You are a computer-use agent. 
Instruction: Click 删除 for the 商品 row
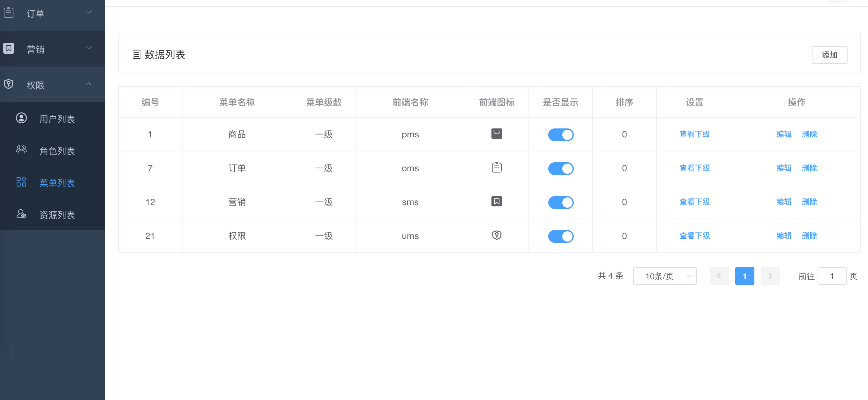(809, 134)
